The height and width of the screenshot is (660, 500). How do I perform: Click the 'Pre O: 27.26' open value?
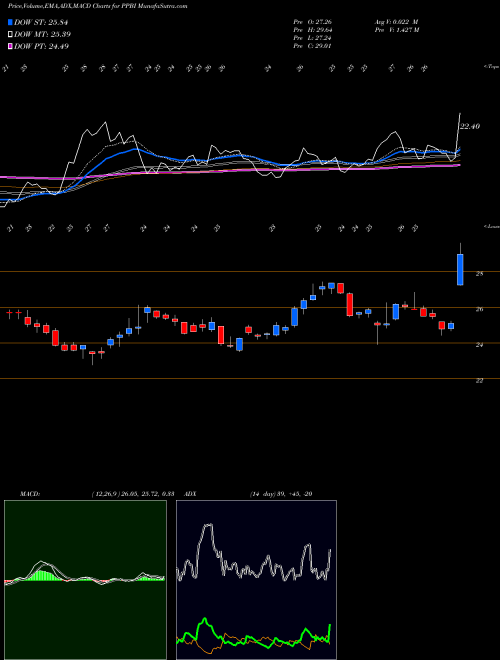click(312, 22)
